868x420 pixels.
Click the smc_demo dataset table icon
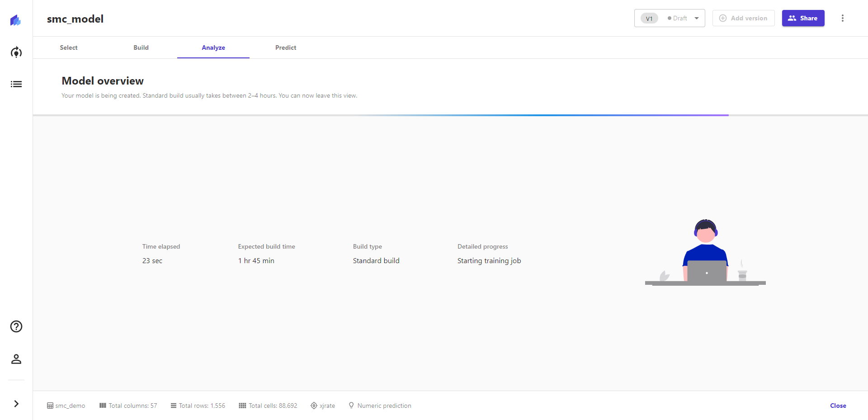click(x=50, y=406)
